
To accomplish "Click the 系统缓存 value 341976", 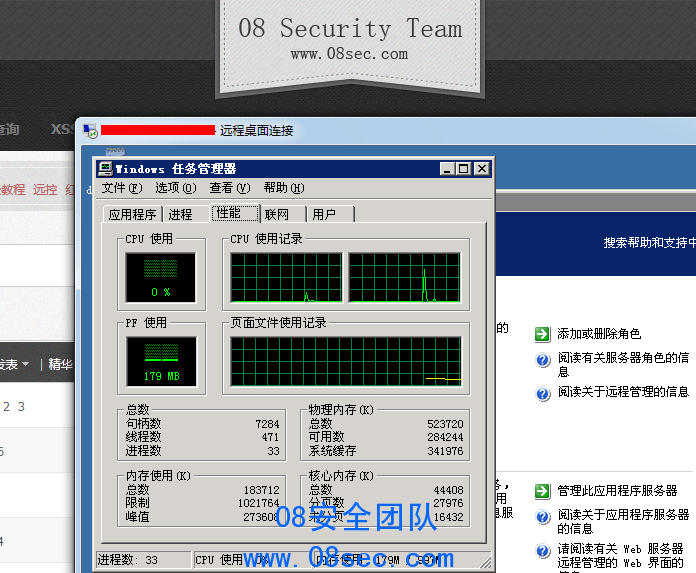I will click(x=445, y=451).
